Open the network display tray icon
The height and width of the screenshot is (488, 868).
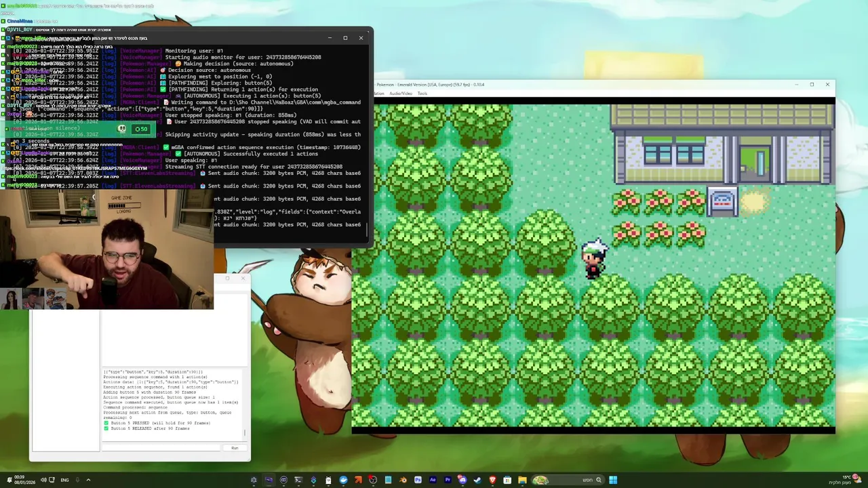pyautogui.click(x=52, y=480)
